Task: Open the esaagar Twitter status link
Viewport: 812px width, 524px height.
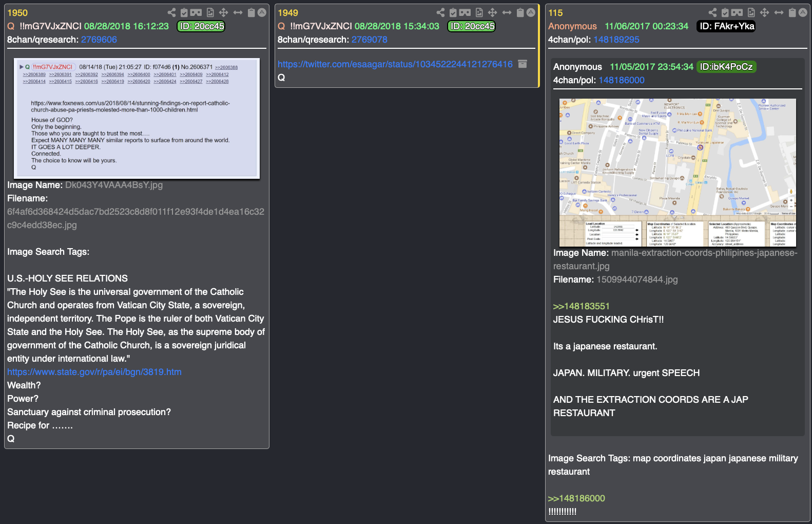Action: pyautogui.click(x=395, y=64)
